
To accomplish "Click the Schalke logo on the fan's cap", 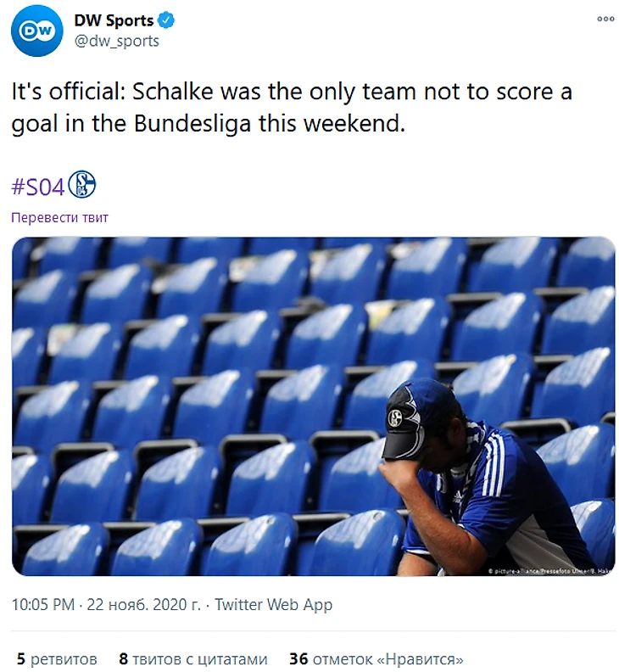I will pos(395,418).
